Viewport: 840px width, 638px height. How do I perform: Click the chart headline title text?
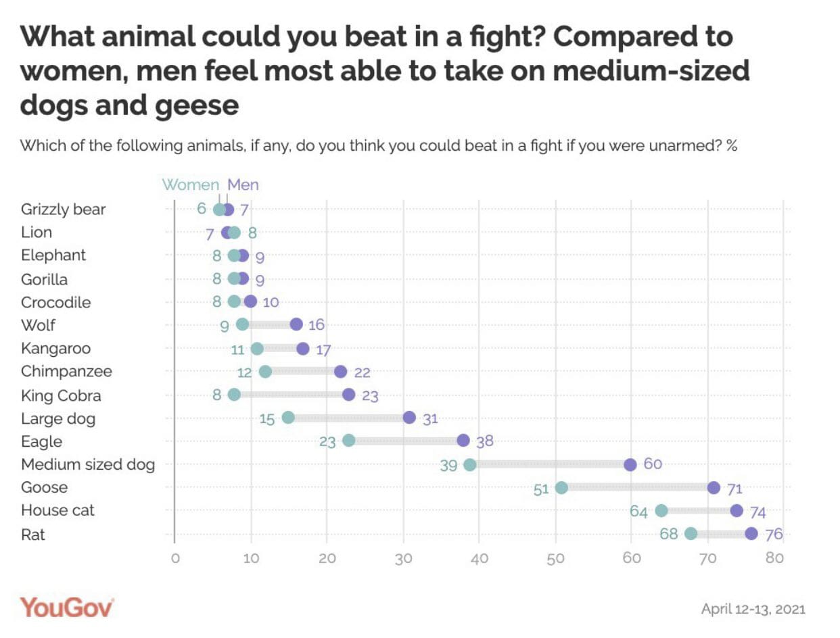click(384, 71)
